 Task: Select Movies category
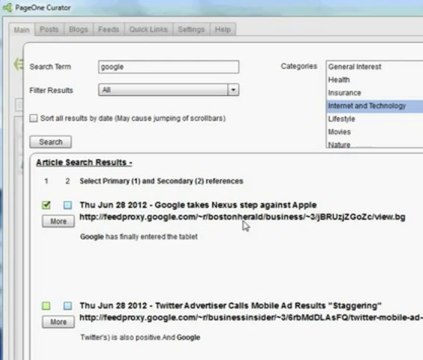tap(375, 132)
